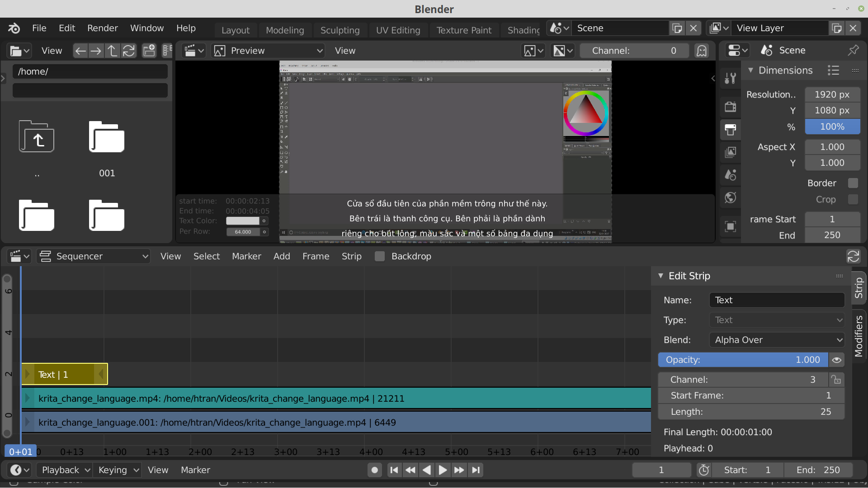Open the Blend mode Alpha Over dropdown
The height and width of the screenshot is (488, 868).
777,340
